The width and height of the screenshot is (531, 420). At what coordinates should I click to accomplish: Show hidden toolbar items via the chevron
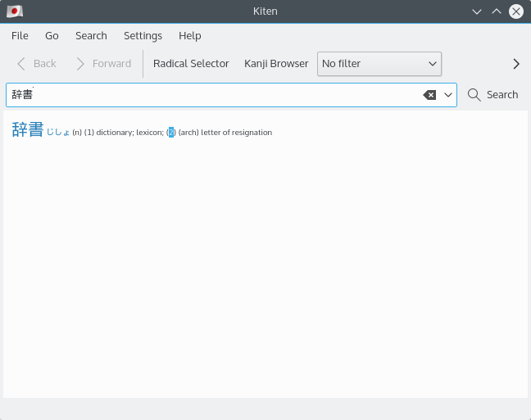point(516,64)
